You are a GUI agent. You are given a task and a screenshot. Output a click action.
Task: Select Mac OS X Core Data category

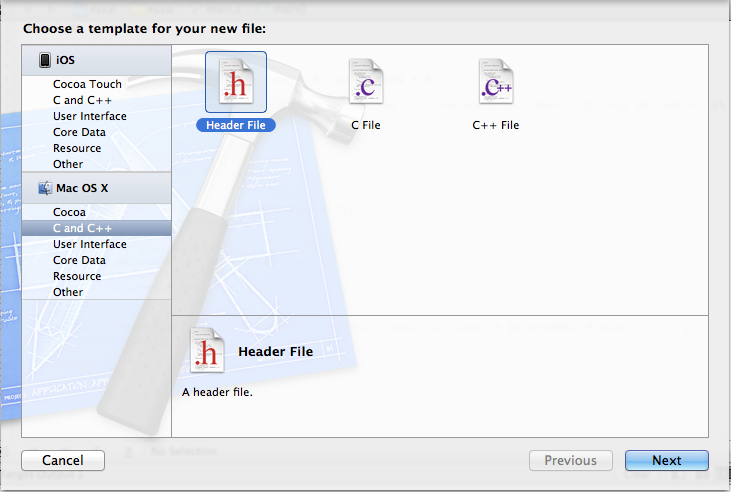(x=79, y=260)
